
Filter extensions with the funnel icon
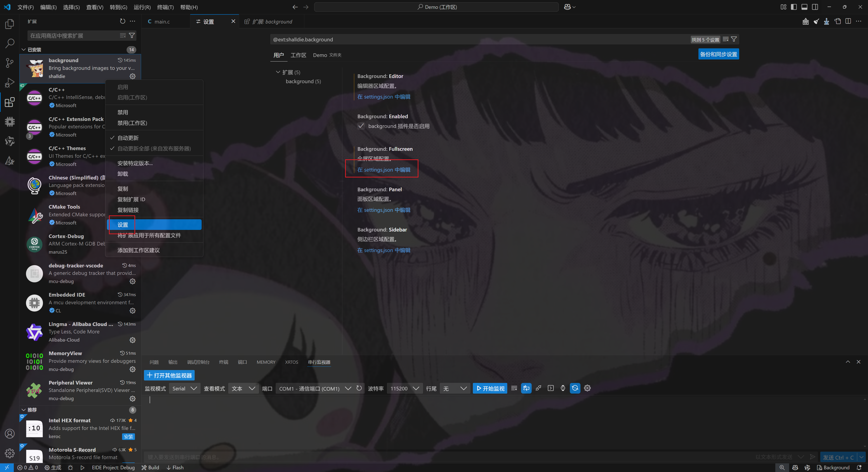[132, 35]
